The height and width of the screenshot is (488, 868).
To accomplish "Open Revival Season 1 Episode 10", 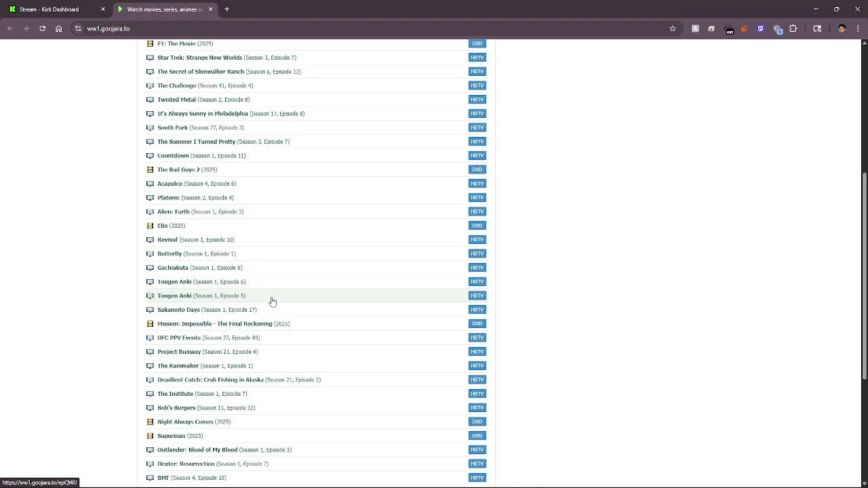I will [196, 239].
